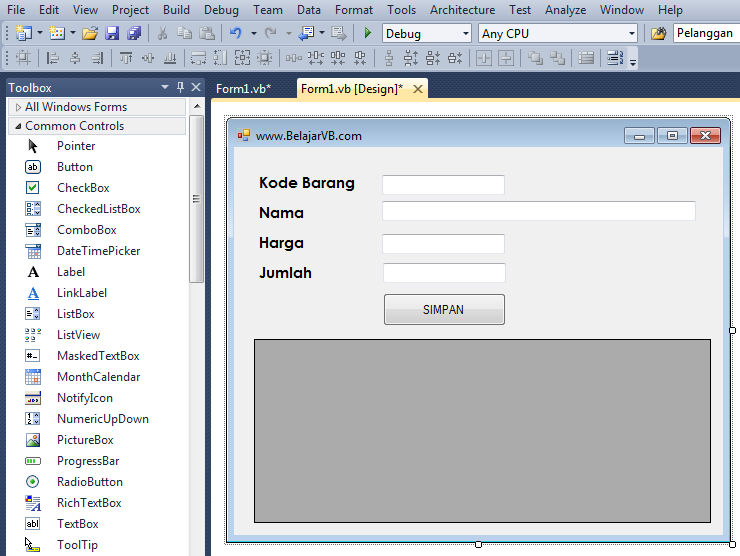
Task: Click the Make Same Size icon
Action: 243,58
